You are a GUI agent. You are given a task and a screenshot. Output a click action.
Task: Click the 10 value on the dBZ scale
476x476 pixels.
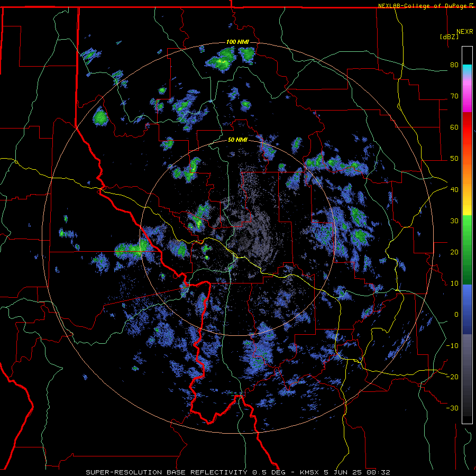[454, 283]
